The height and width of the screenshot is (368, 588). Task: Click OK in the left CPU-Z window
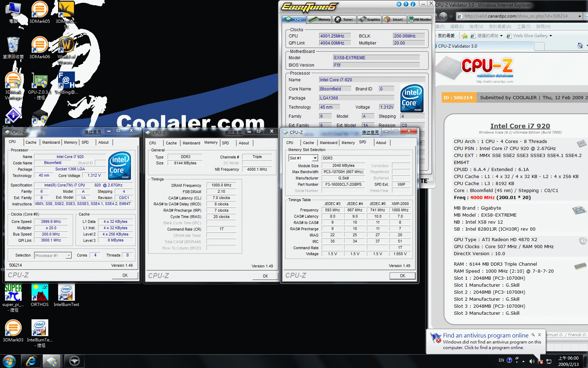pyautogui.click(x=125, y=275)
